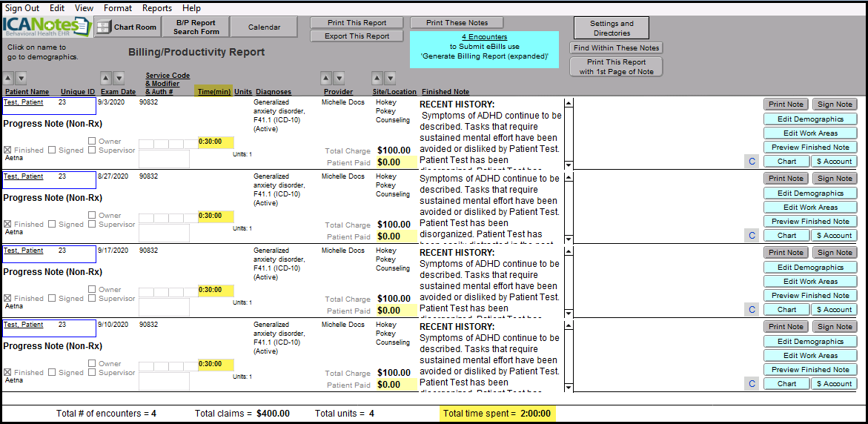The height and width of the screenshot is (424, 868).
Task: Click the ICANotes logo
Action: pos(46,27)
